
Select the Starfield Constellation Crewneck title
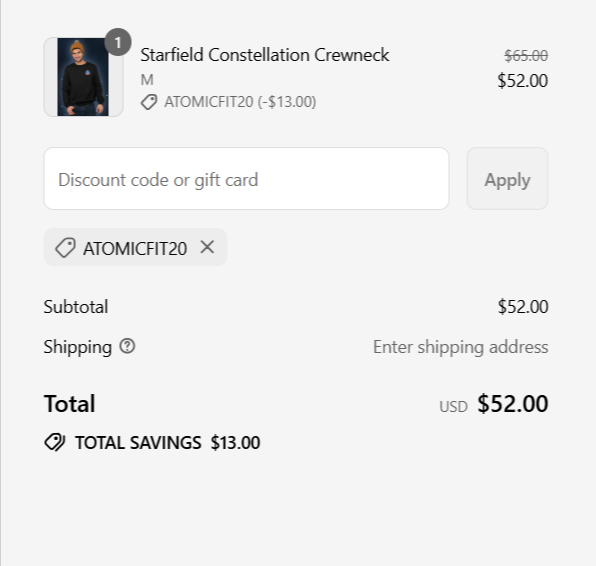point(265,55)
